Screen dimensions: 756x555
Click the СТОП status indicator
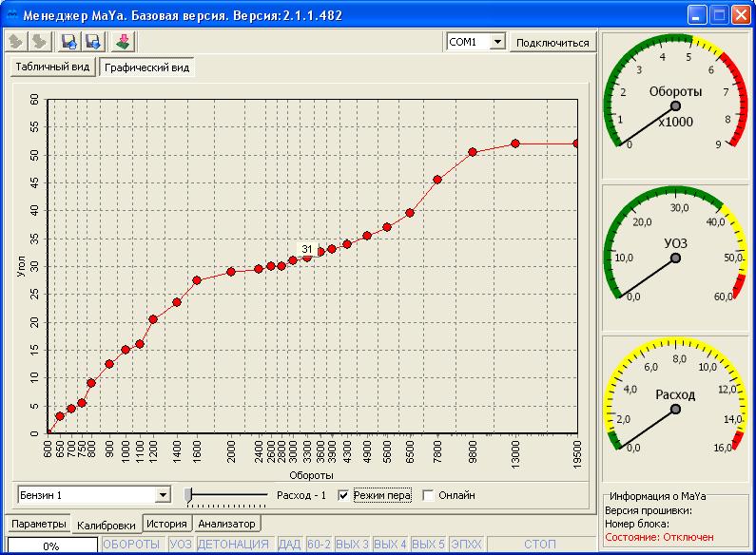pyautogui.click(x=539, y=545)
